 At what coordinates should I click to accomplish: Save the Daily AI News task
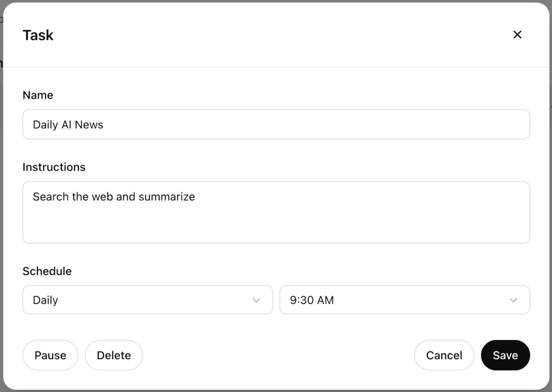505,355
